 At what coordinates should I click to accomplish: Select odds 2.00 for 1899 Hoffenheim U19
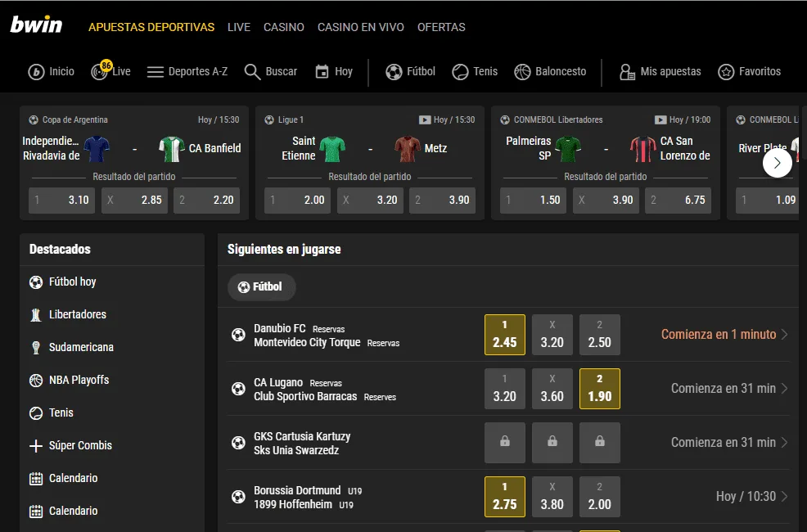tap(600, 497)
